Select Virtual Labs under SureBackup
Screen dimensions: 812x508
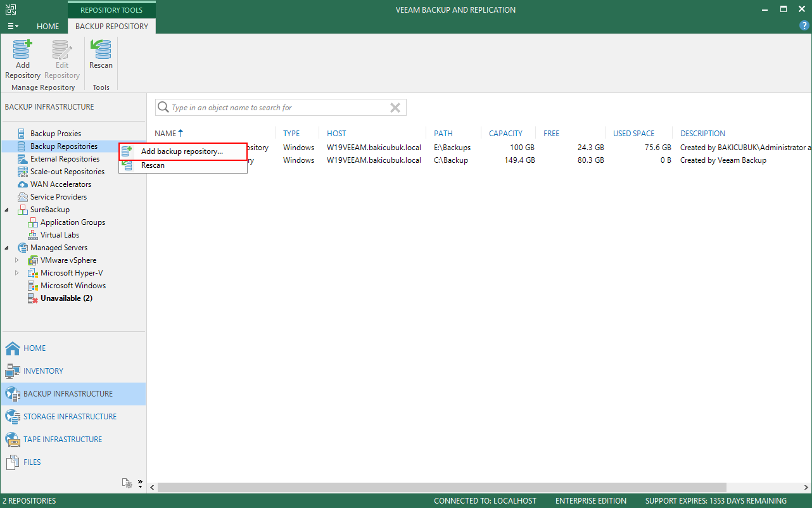(x=60, y=235)
